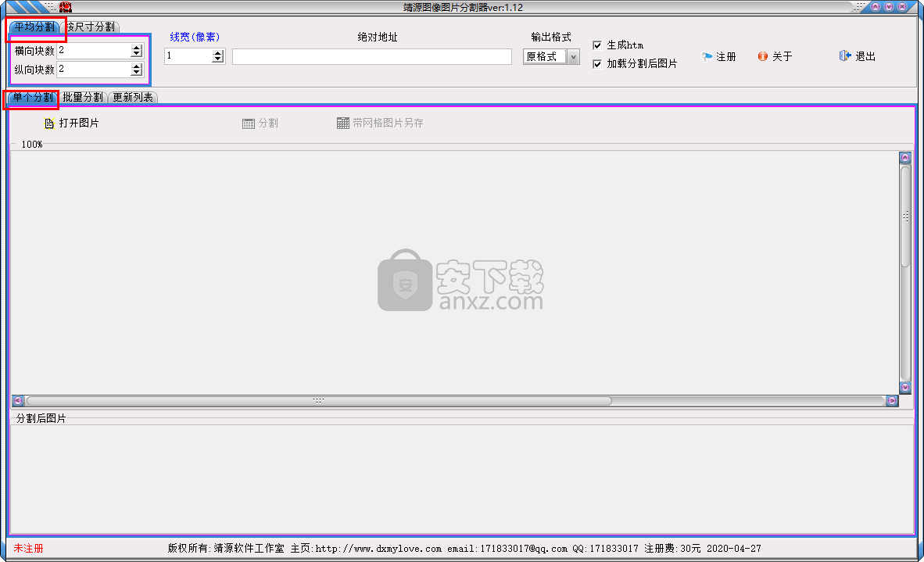Click the vertical scrollbar thumb
This screenshot has height=562, width=924.
click(905, 217)
